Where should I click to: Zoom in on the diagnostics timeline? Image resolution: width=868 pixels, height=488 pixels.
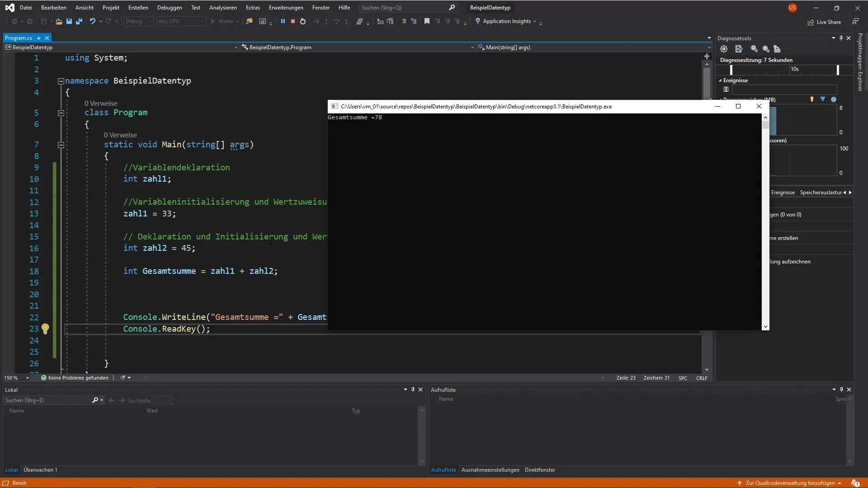click(x=754, y=49)
